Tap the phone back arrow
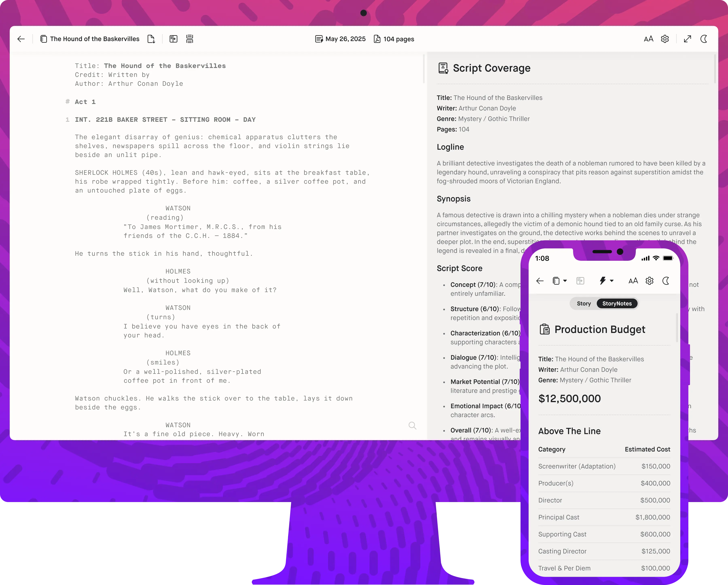This screenshot has width=728, height=585. [540, 281]
